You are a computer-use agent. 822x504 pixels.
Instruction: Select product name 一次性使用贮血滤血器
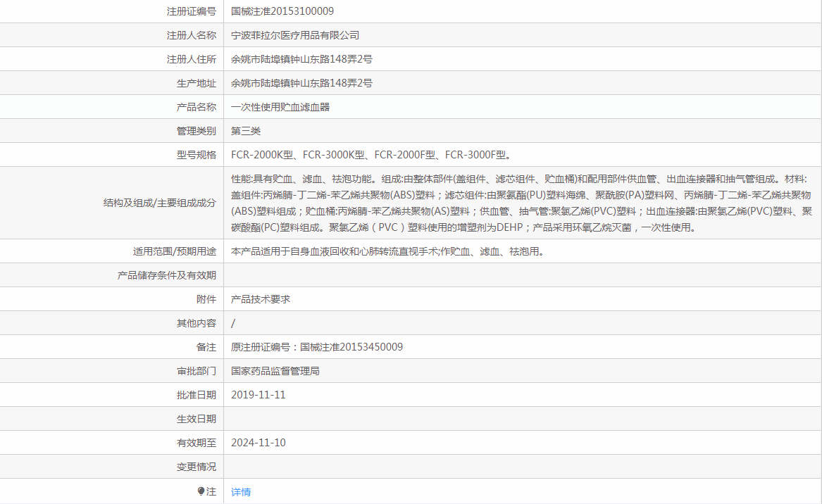(x=280, y=107)
